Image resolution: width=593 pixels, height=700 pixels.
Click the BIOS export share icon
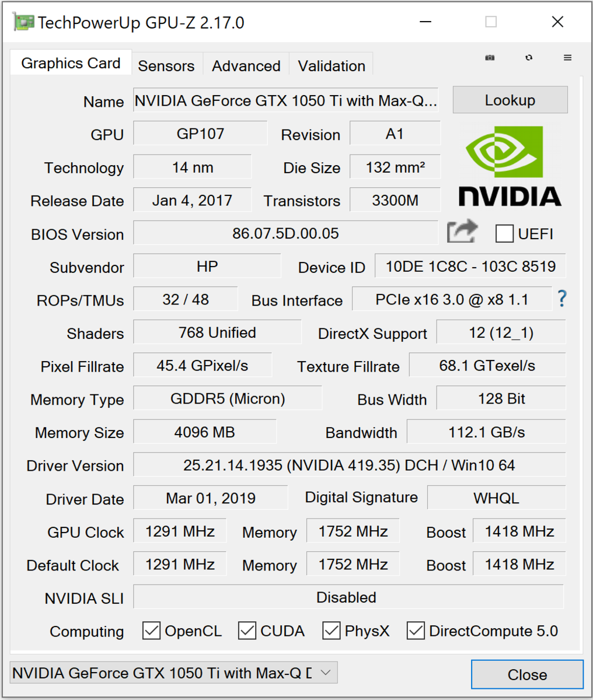(462, 232)
